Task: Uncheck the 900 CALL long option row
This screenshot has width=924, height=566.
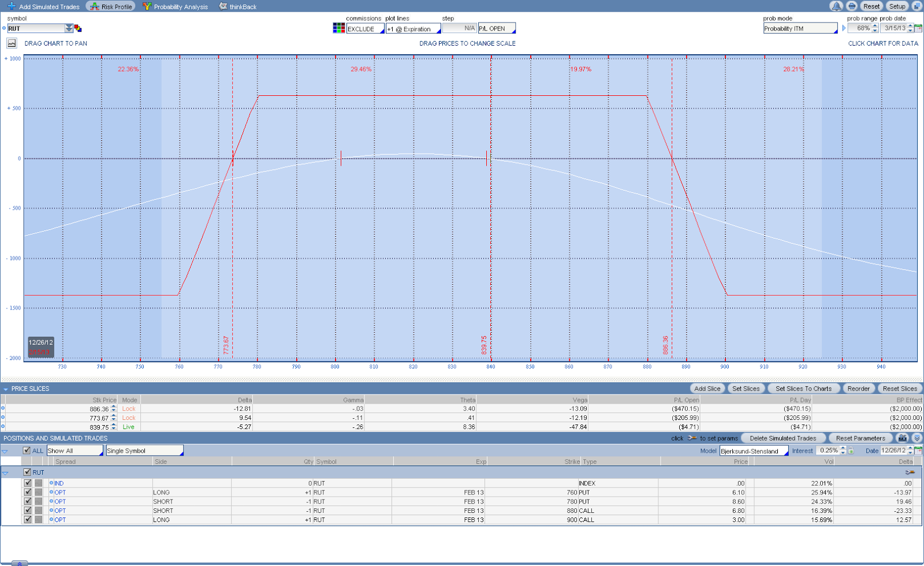Action: 28,519
